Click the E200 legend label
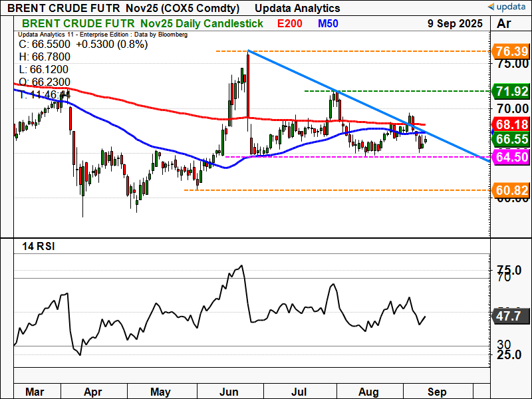The width and height of the screenshot is (532, 399). point(289,23)
